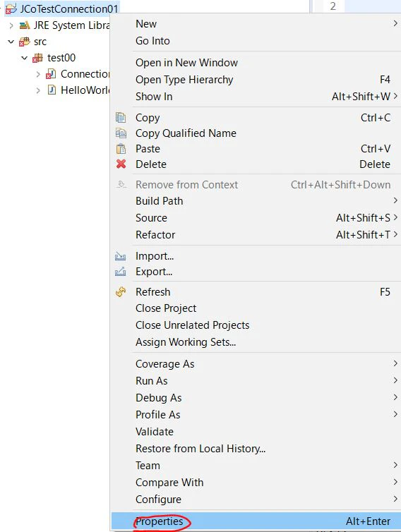Select the test00 package label

click(61, 58)
